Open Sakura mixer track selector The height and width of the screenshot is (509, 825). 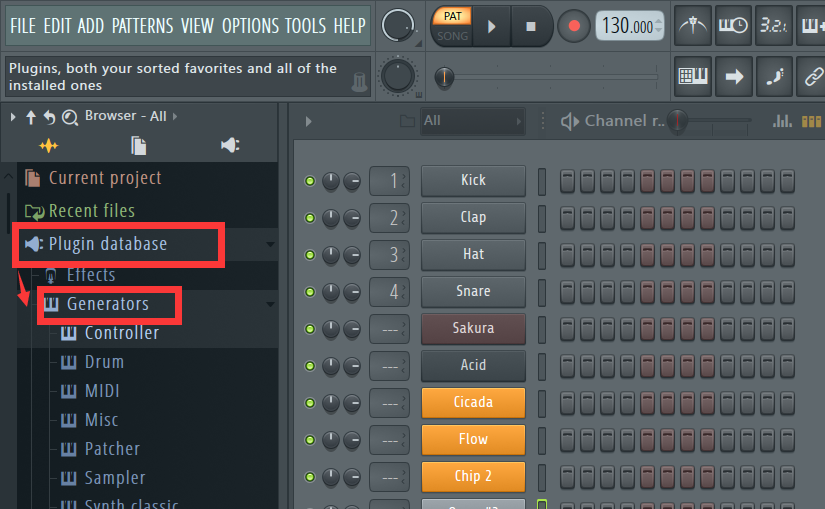click(389, 329)
